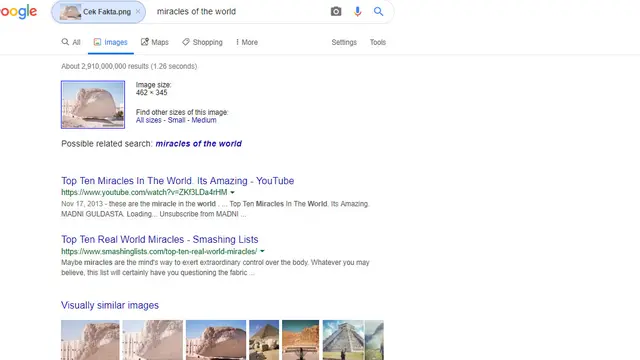
Task: Start voice search with microphone icon
Action: click(358, 11)
